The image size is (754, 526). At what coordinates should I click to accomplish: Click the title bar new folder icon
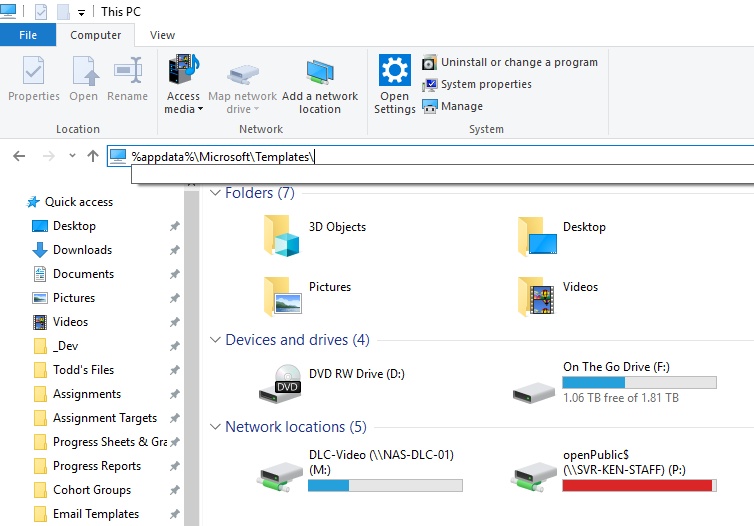pos(63,12)
